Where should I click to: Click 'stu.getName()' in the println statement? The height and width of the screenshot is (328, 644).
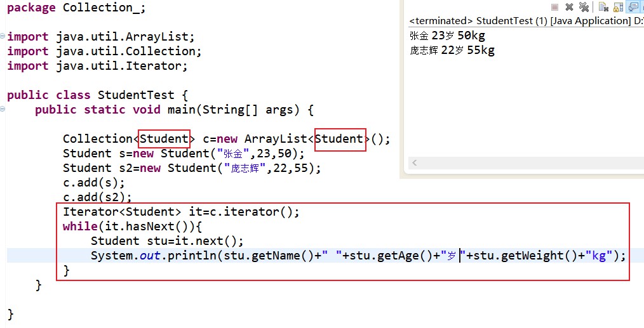(269, 256)
